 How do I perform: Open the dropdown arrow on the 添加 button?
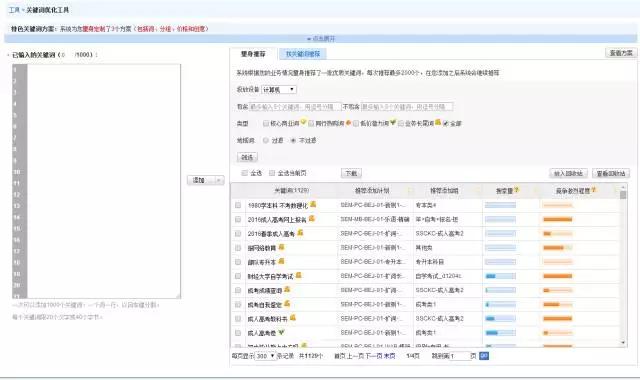tap(219, 180)
